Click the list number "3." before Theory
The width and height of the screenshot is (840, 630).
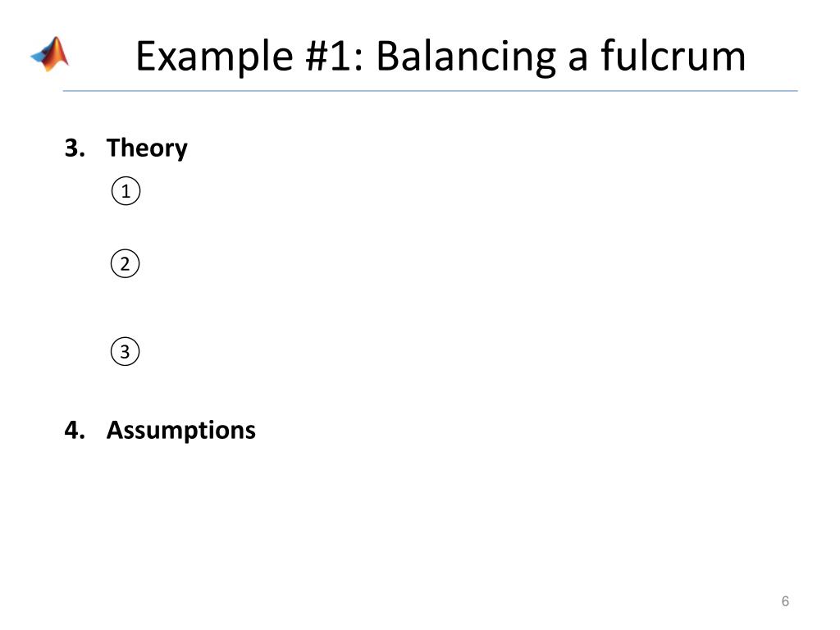75,148
